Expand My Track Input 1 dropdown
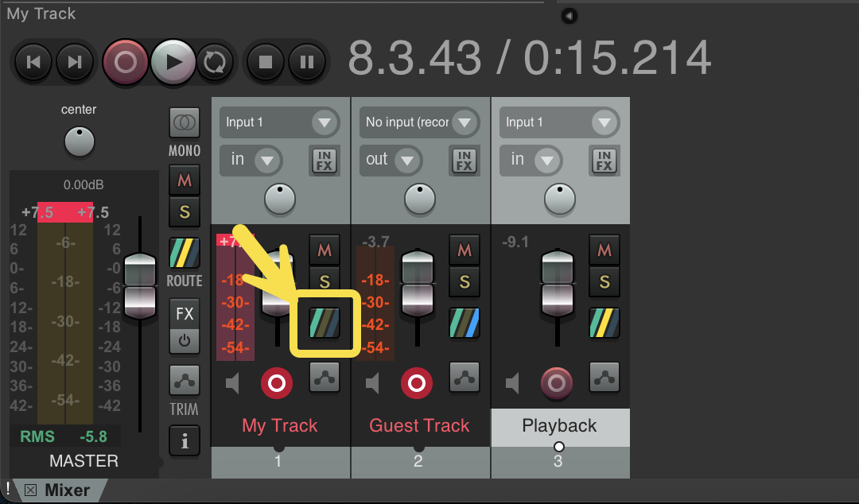The width and height of the screenshot is (859, 504). [324, 122]
